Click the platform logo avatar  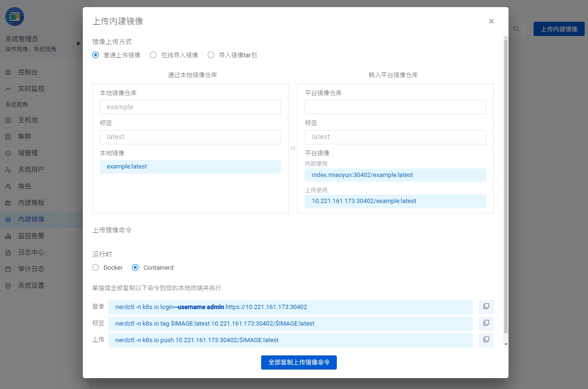(15, 17)
